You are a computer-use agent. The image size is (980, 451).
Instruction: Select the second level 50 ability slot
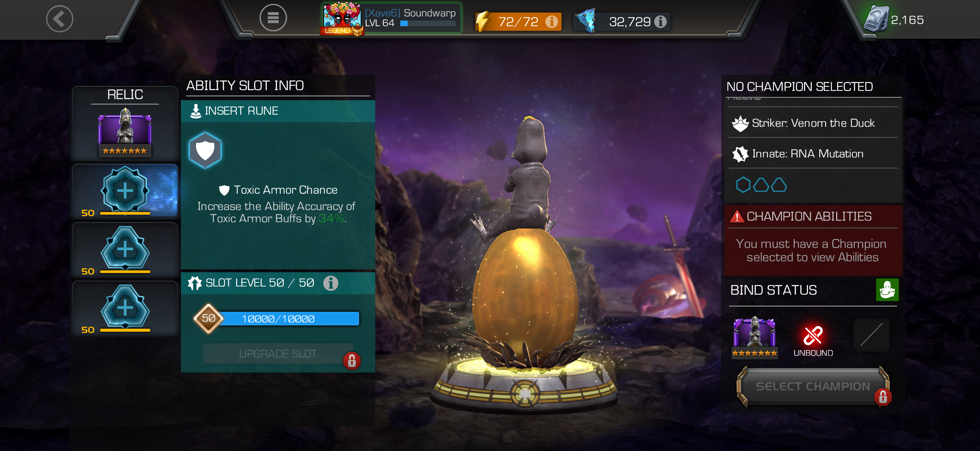[125, 249]
